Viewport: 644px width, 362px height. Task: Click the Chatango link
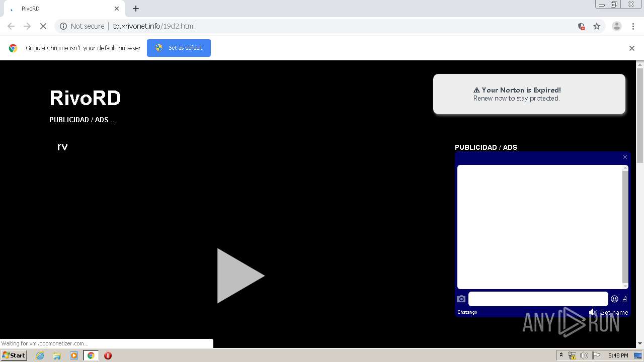[467, 312]
